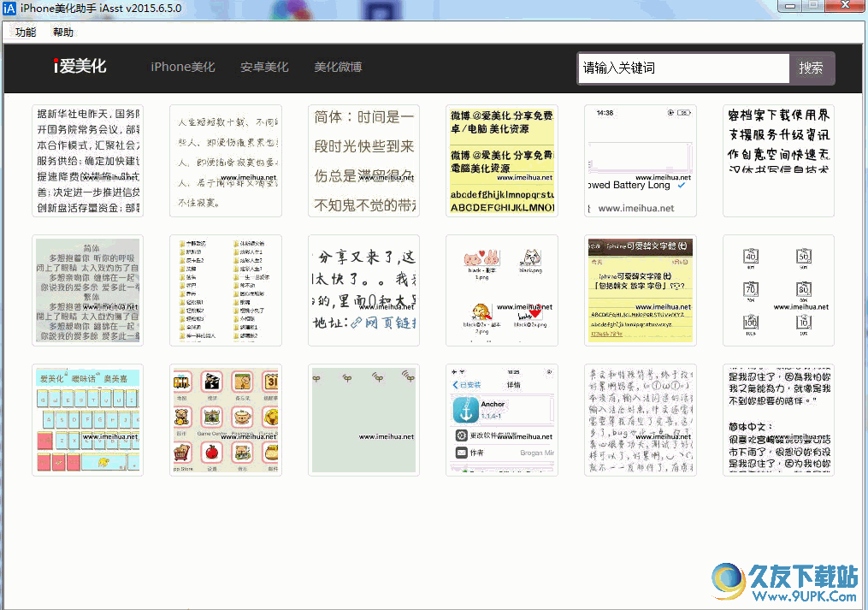The height and width of the screenshot is (610, 868).
Task: Click the iA app icon in title bar
Action: point(9,9)
